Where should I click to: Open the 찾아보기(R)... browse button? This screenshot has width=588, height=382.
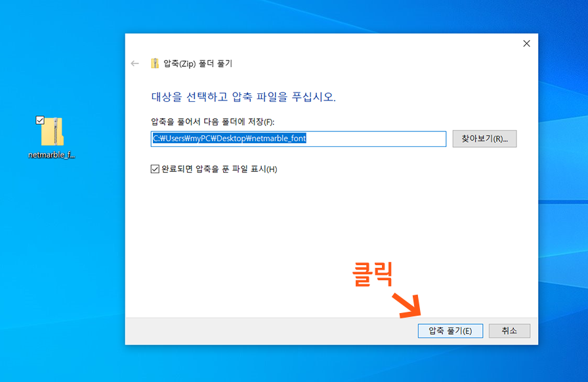[x=484, y=139]
